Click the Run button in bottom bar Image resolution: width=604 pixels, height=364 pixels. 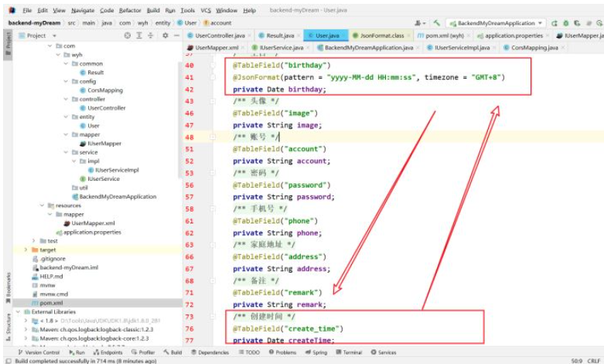(77, 352)
